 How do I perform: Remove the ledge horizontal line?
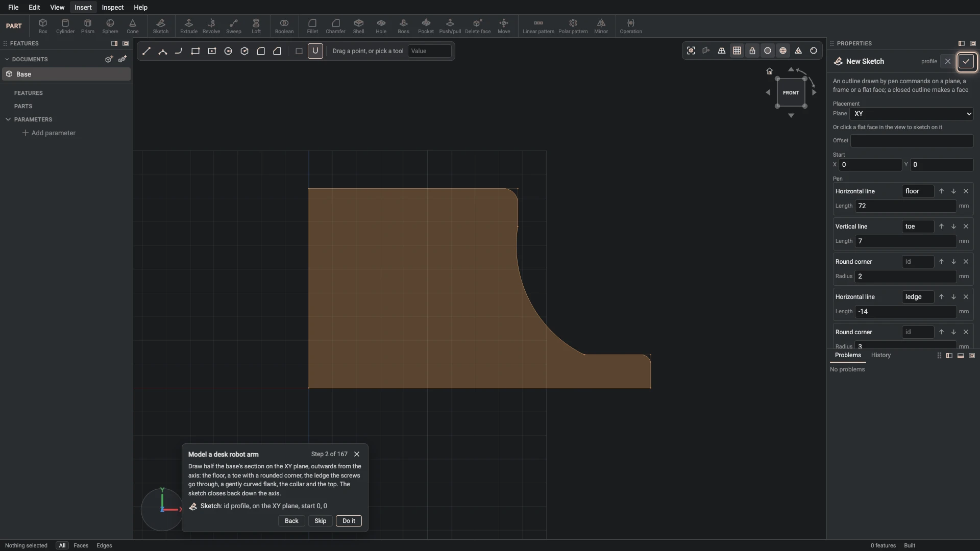click(x=966, y=297)
